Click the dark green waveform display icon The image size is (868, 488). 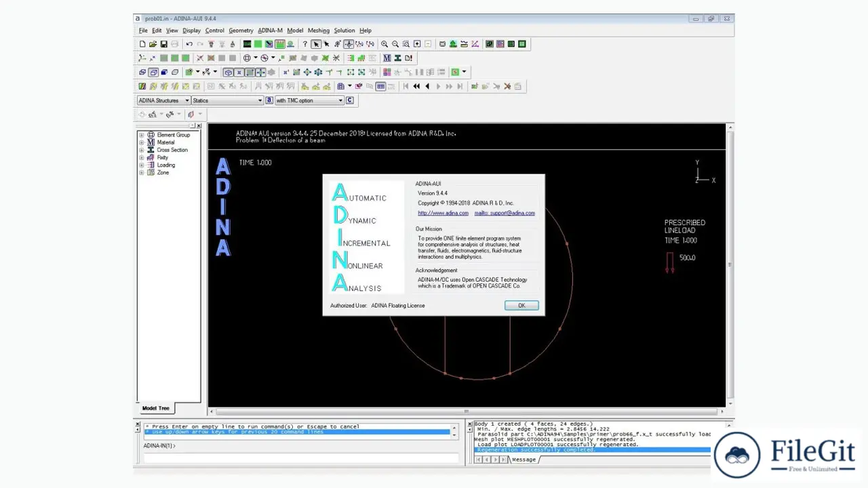coord(248,44)
